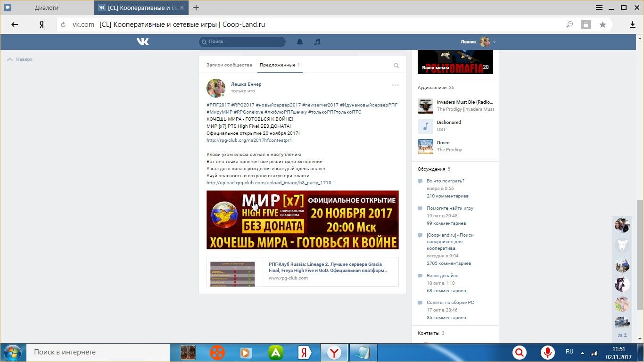The image size is (644, 362).
Task: Open the green A app in the taskbar
Action: click(x=276, y=352)
